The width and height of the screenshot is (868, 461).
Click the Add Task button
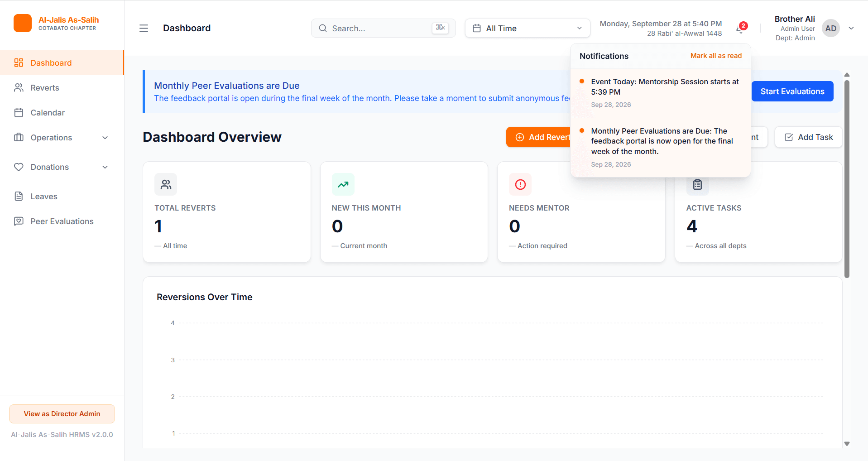pyautogui.click(x=809, y=137)
